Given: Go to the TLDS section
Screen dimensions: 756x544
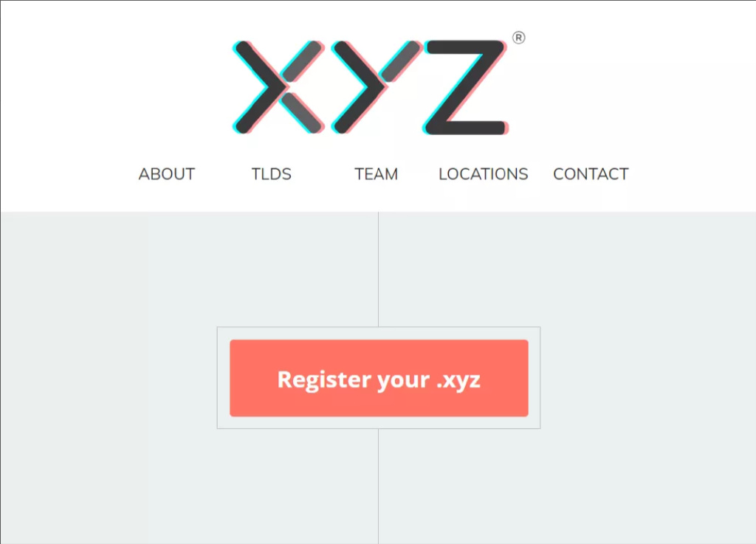Looking at the screenshot, I should pyautogui.click(x=272, y=174).
